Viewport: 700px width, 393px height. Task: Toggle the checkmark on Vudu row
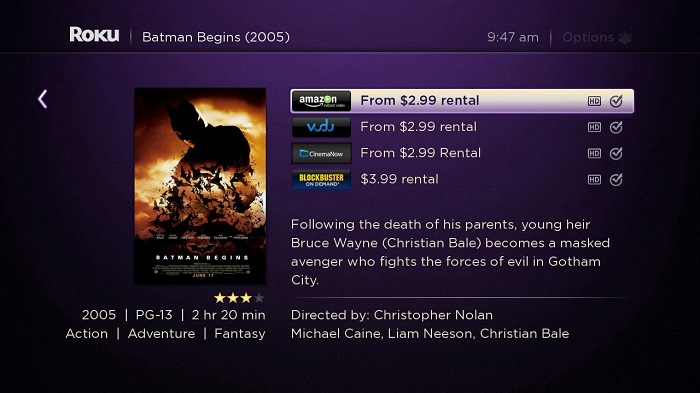pos(616,127)
